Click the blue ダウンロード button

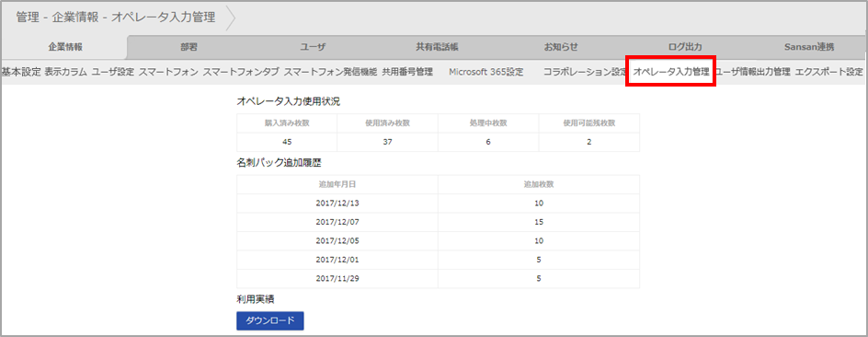coord(270,320)
